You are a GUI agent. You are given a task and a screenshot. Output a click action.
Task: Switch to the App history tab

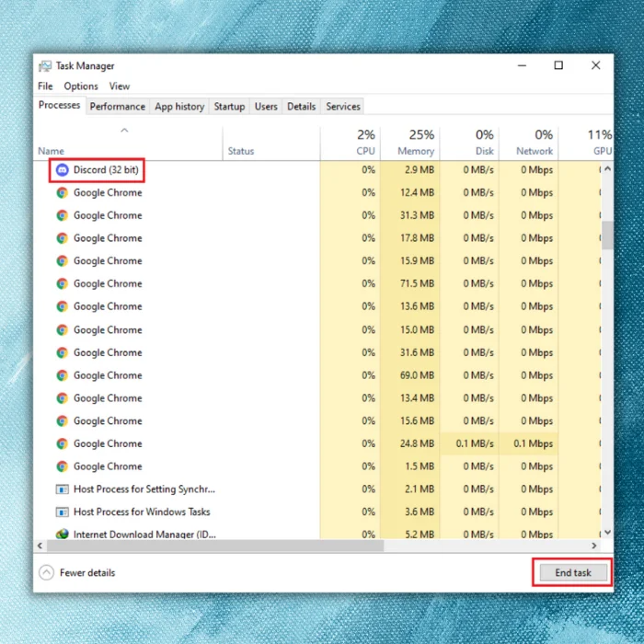179,107
